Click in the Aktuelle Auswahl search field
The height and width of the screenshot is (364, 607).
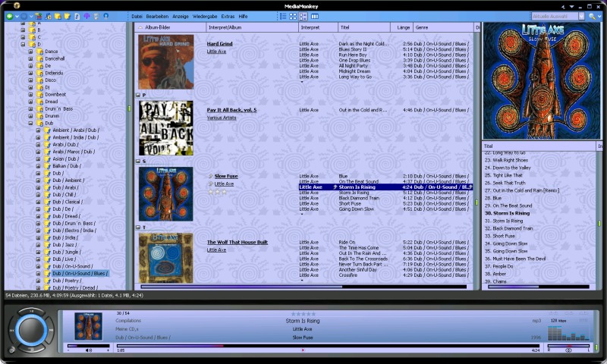pos(555,16)
